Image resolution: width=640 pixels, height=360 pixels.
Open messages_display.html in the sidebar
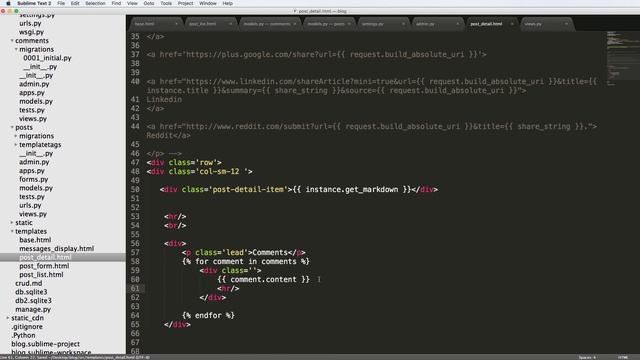(x=56, y=249)
